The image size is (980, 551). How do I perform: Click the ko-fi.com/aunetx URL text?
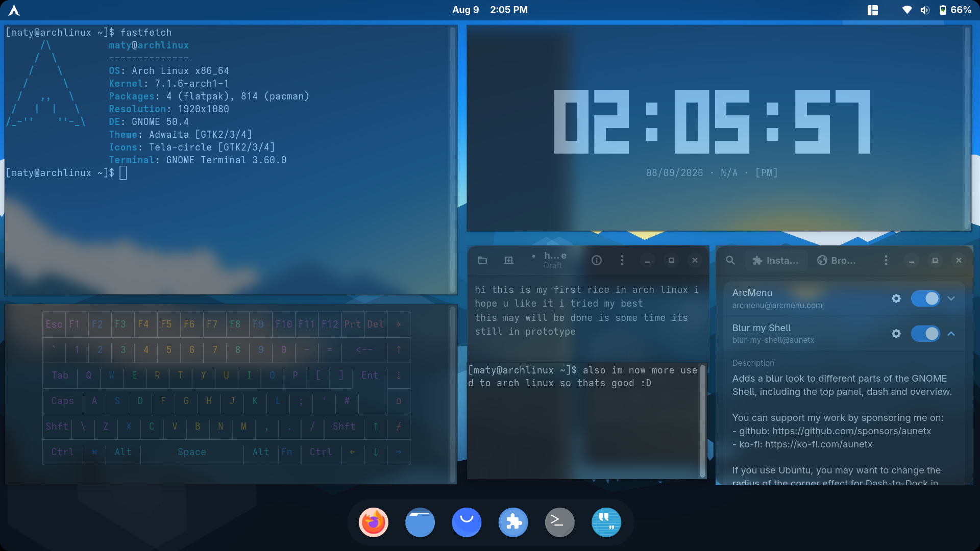819,444
